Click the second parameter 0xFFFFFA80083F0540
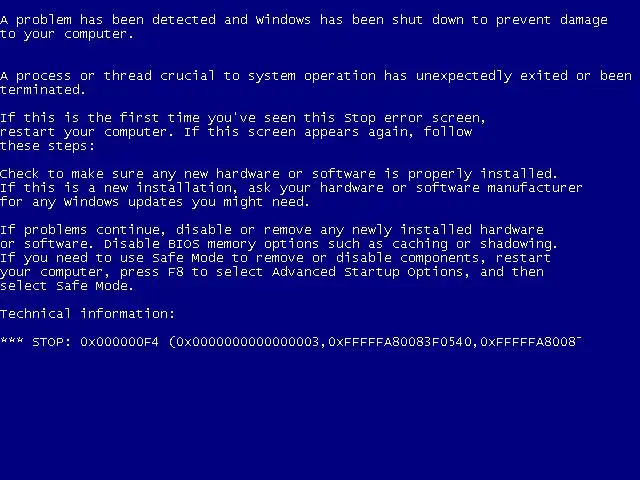Image resolution: width=640 pixels, height=480 pixels. tap(400, 342)
